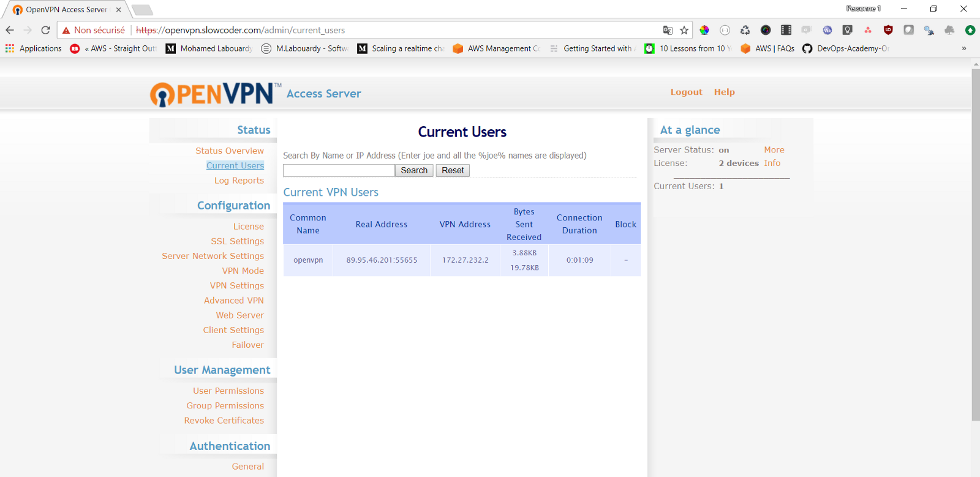The image size is (980, 477).
Task: Go to Client Settings
Action: pos(233,330)
